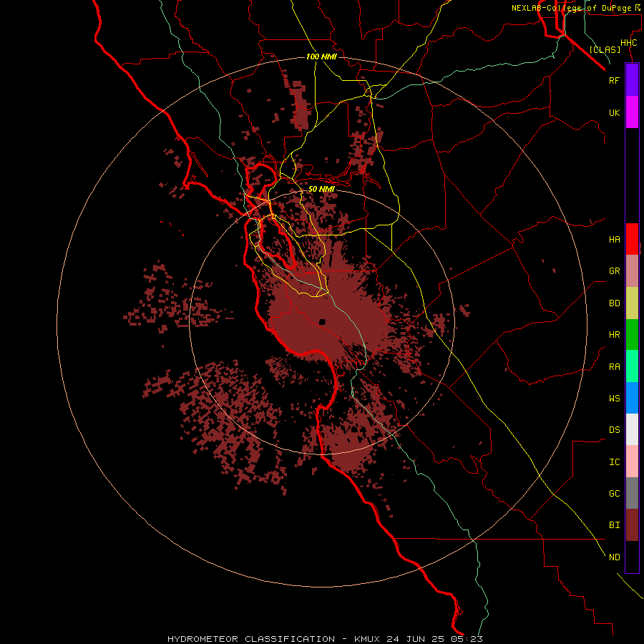Click the RA light-green legend swatch
The width and height of the screenshot is (644, 644).
(x=632, y=366)
